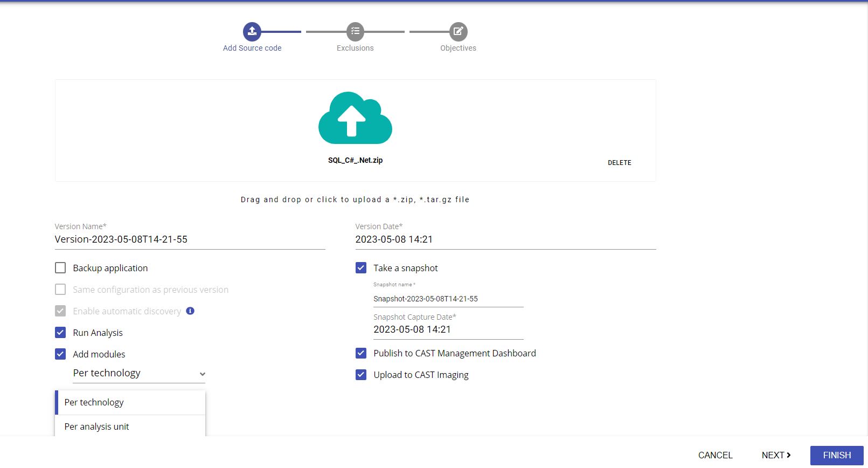This screenshot has width=868, height=468.
Task: Delete the uploaded SQL_C#_.Net.zip file
Action: tap(620, 163)
